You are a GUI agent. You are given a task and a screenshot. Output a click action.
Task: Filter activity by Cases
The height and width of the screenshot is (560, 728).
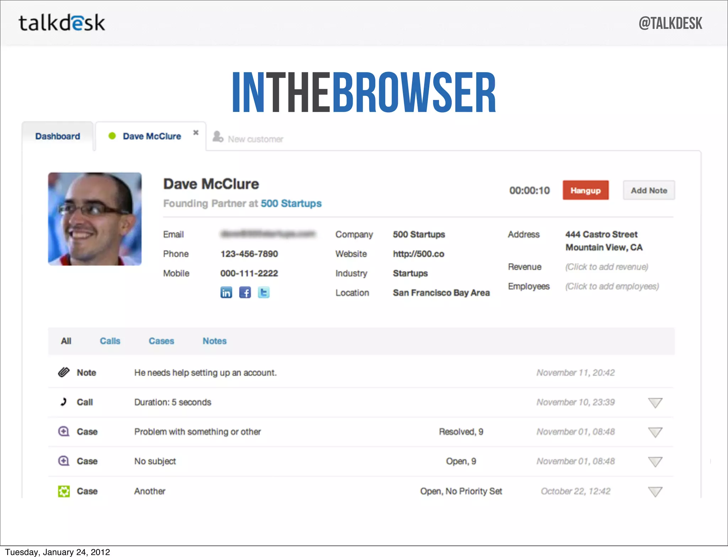pyautogui.click(x=161, y=341)
